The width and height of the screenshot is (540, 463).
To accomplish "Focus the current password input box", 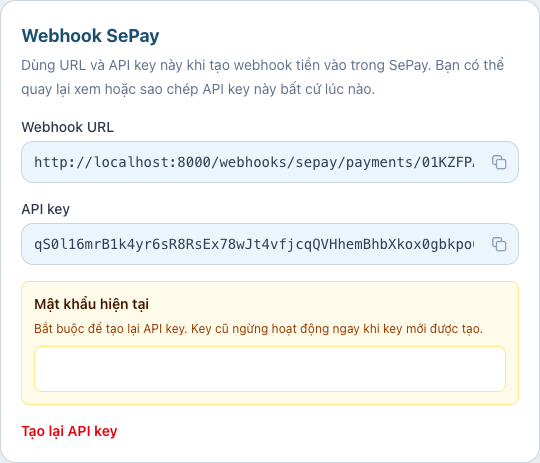I will point(270,369).
